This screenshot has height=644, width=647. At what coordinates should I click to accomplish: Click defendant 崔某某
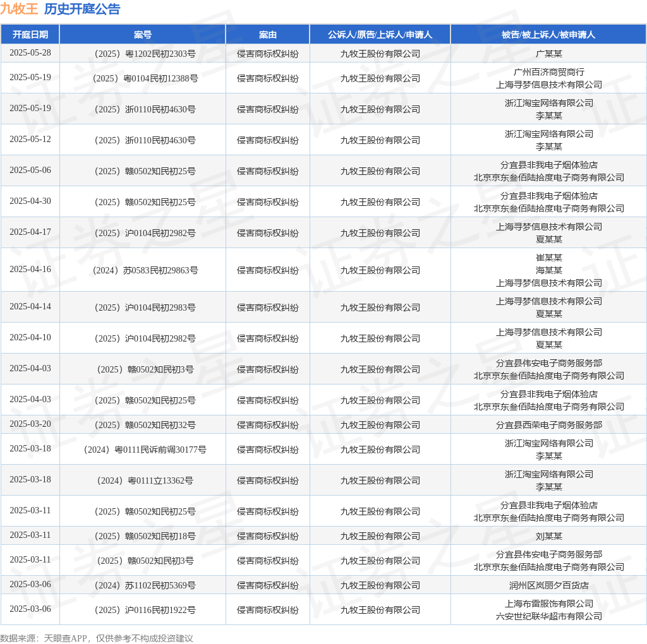549,258
